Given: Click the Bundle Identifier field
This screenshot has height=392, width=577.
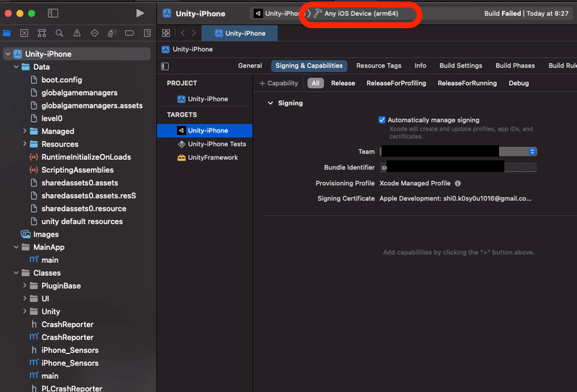Looking at the screenshot, I should coord(458,167).
